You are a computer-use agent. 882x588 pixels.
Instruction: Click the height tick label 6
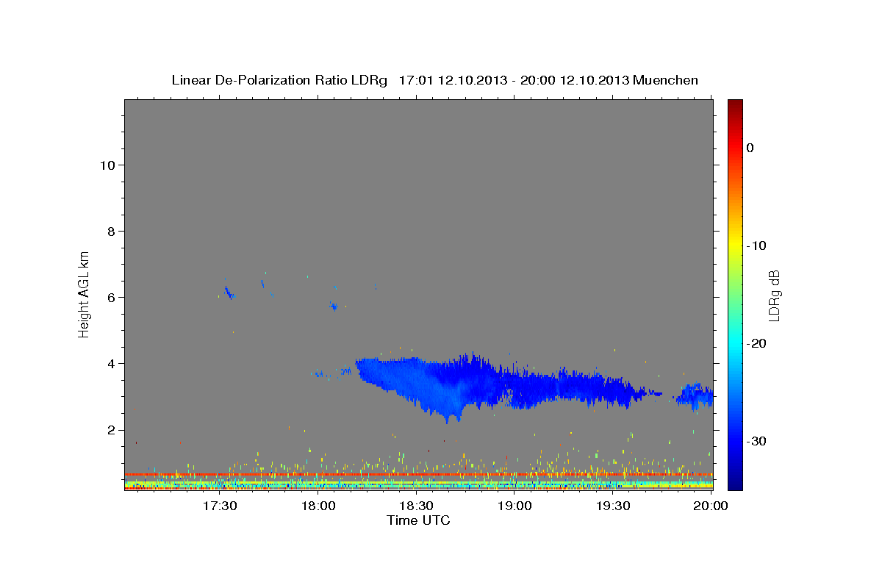pos(110,297)
